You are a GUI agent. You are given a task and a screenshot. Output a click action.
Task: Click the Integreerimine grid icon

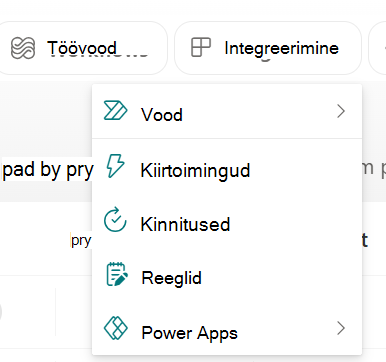201,47
